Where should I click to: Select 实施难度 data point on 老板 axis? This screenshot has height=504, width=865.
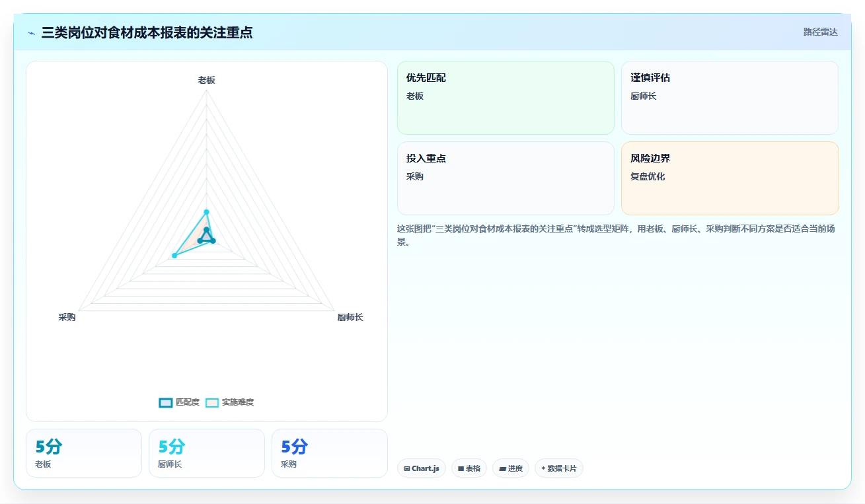click(x=206, y=212)
